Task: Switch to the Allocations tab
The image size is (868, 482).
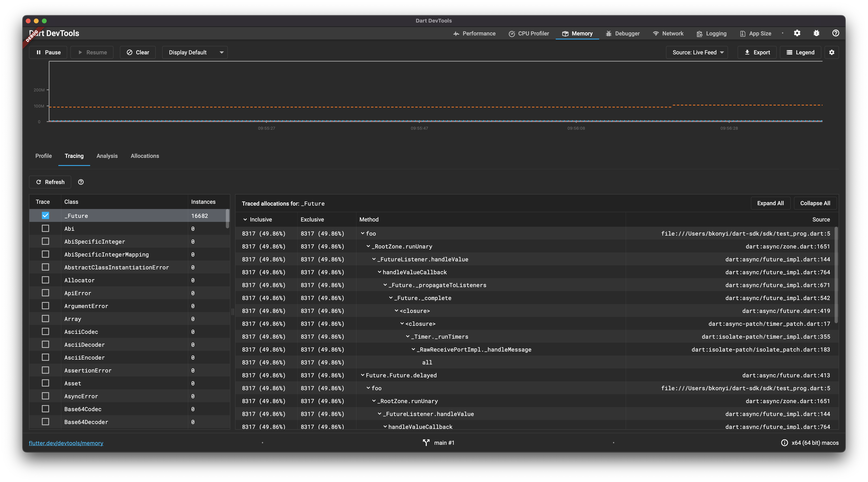Action: [144, 156]
